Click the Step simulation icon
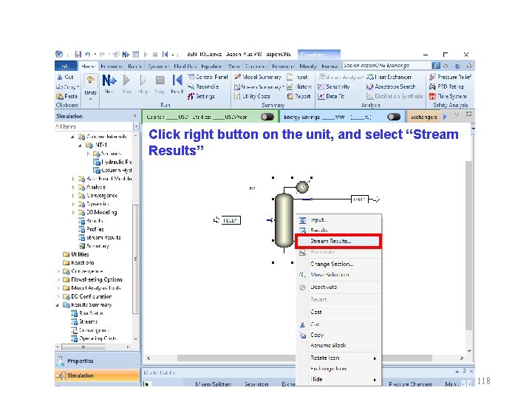532x399 pixels. point(143,83)
